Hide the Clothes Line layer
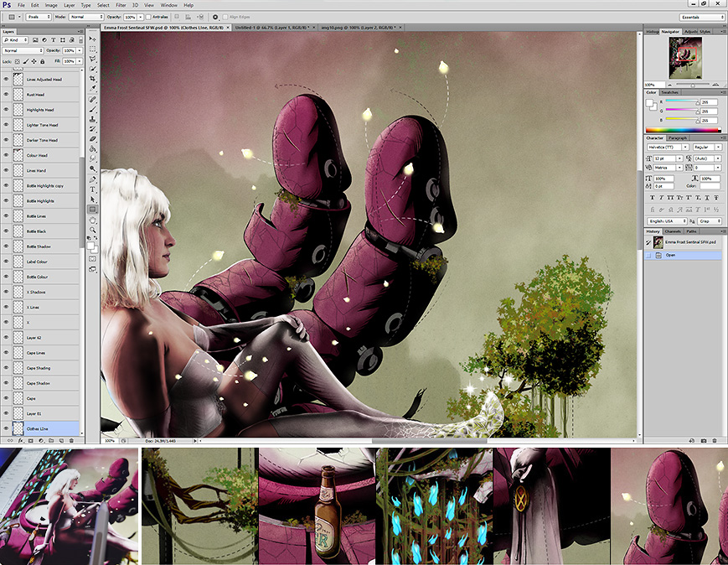The height and width of the screenshot is (565, 728). [6, 428]
